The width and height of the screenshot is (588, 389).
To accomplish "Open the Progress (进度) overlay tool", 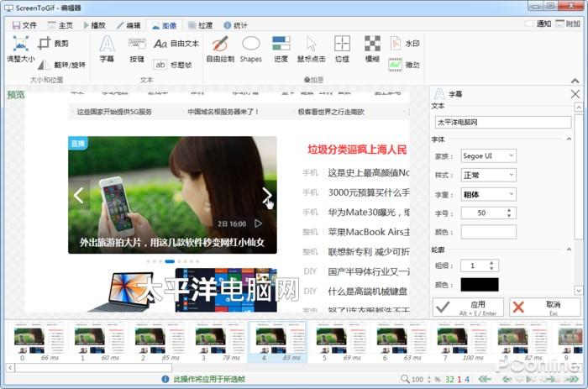I will 281,49.
